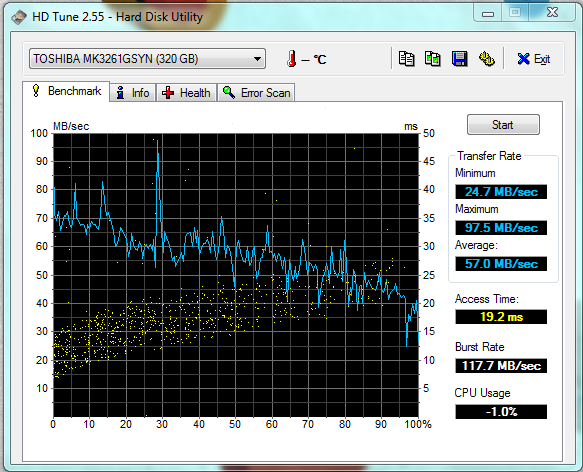Click the magnifier Error Scan icon
583x472 pixels.
point(229,92)
